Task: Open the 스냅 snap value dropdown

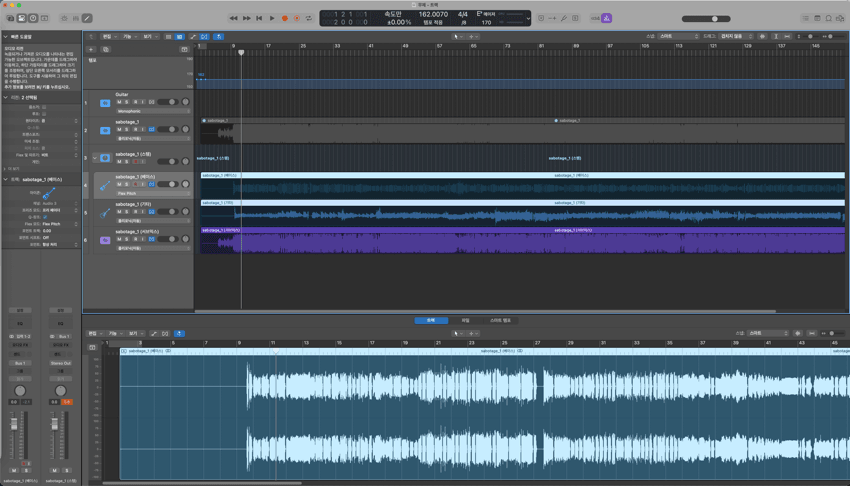Action: point(677,37)
